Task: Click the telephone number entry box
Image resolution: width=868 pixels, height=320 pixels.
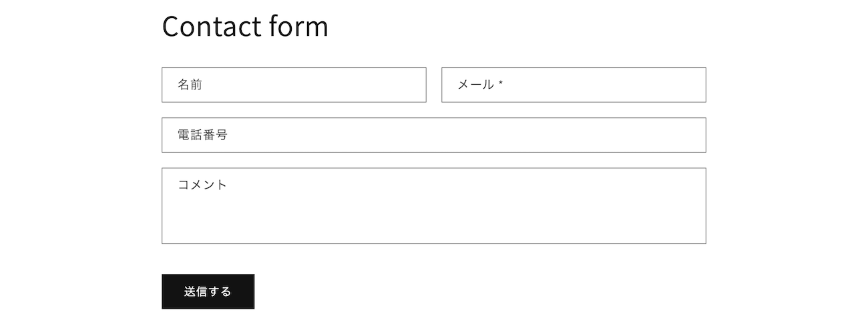Action: 433,135
